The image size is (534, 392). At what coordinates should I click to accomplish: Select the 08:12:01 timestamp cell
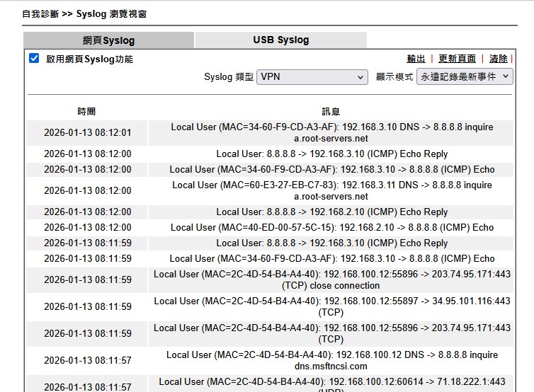pos(87,133)
